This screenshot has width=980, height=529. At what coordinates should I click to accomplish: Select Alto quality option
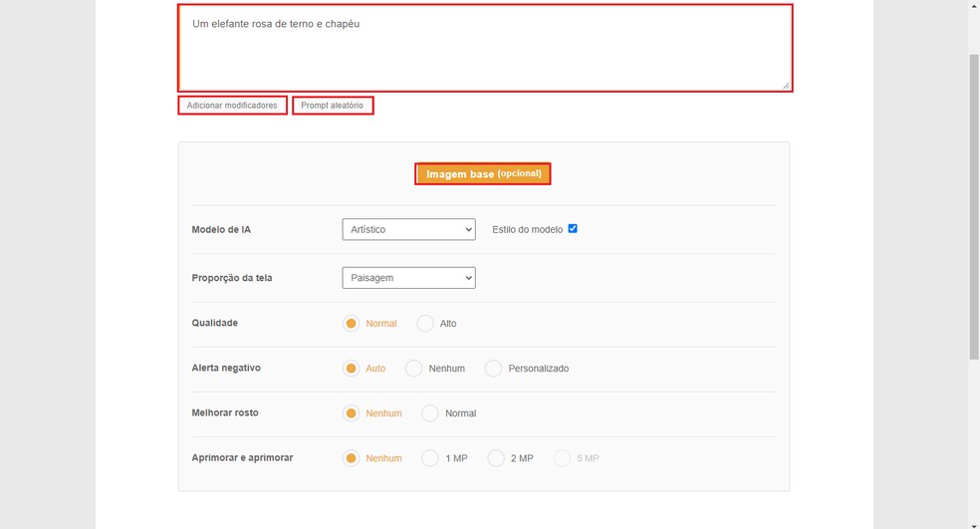coord(425,323)
